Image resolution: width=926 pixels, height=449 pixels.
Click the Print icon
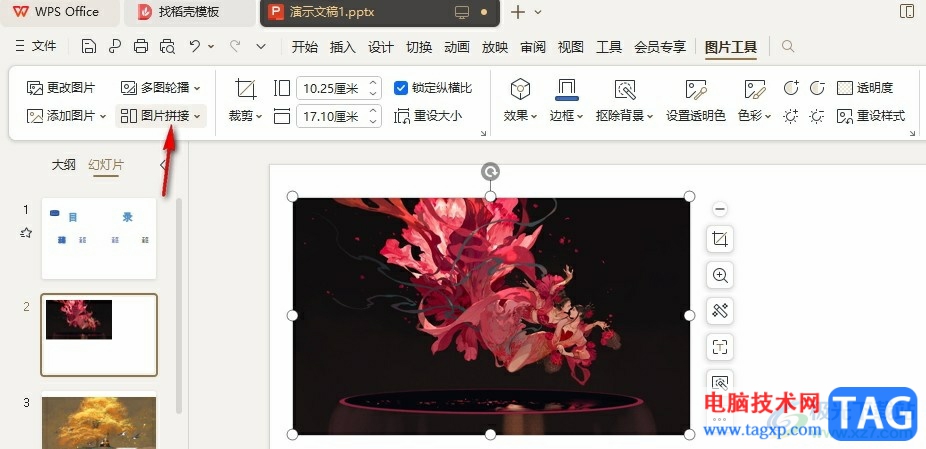point(141,47)
